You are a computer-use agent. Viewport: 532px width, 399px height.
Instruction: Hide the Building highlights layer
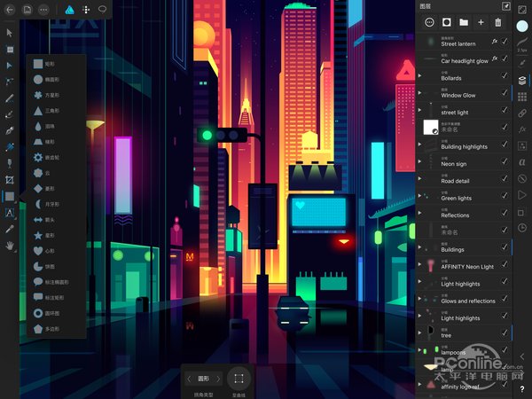[x=505, y=144]
